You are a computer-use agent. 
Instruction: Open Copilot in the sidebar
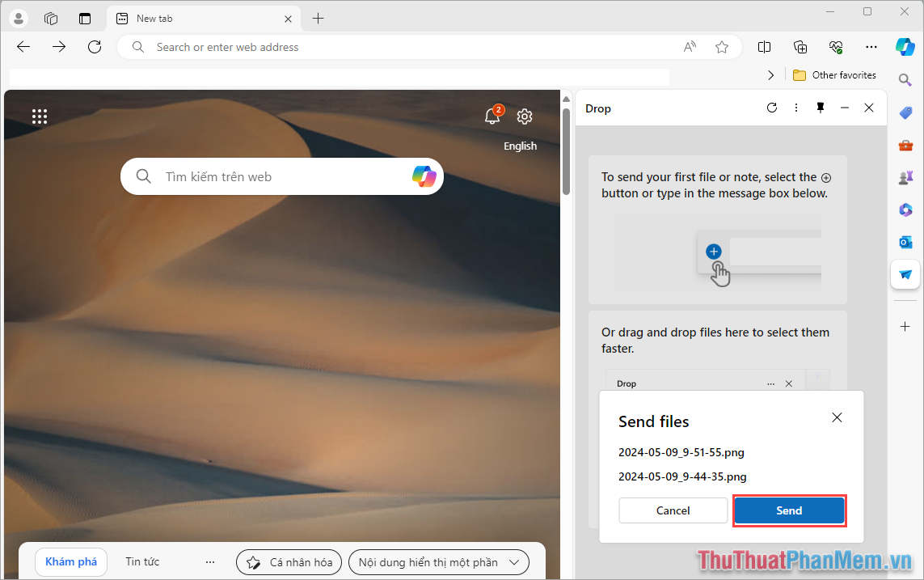[905, 46]
